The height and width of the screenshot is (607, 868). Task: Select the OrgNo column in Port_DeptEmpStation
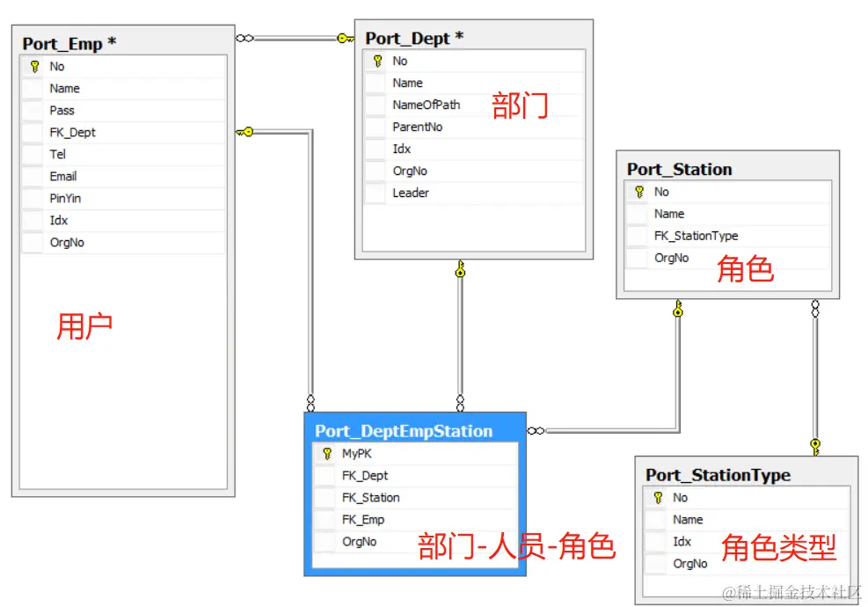416,542
